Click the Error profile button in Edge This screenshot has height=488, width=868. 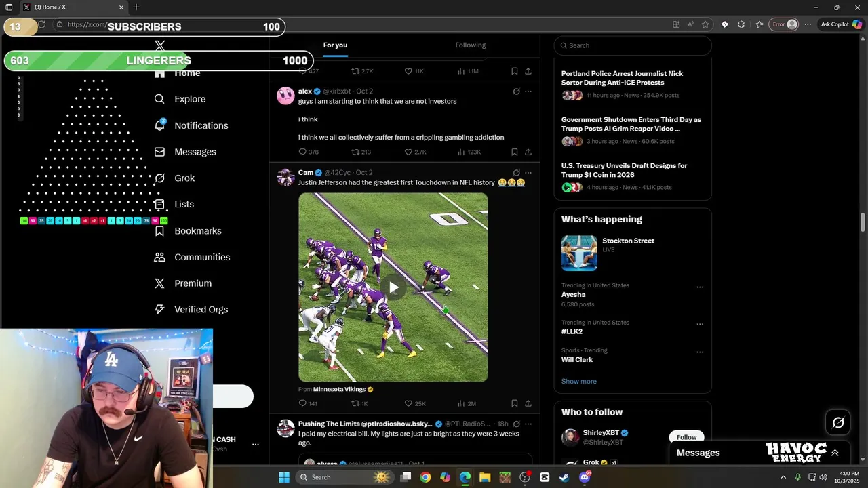coord(785,24)
